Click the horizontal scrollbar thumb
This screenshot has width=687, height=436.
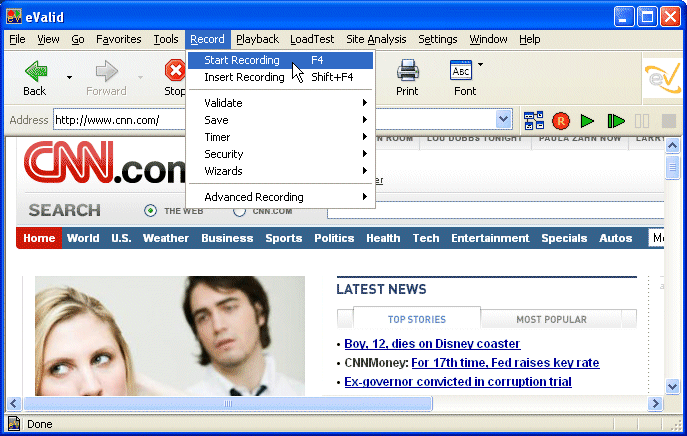coord(228,403)
